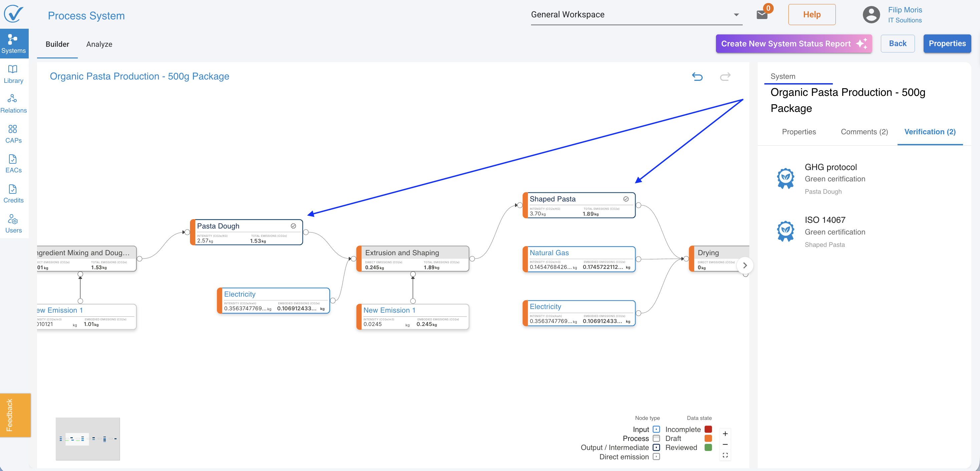Image resolution: width=980 pixels, height=471 pixels.
Task: Open the mail notifications icon
Action: tap(762, 14)
